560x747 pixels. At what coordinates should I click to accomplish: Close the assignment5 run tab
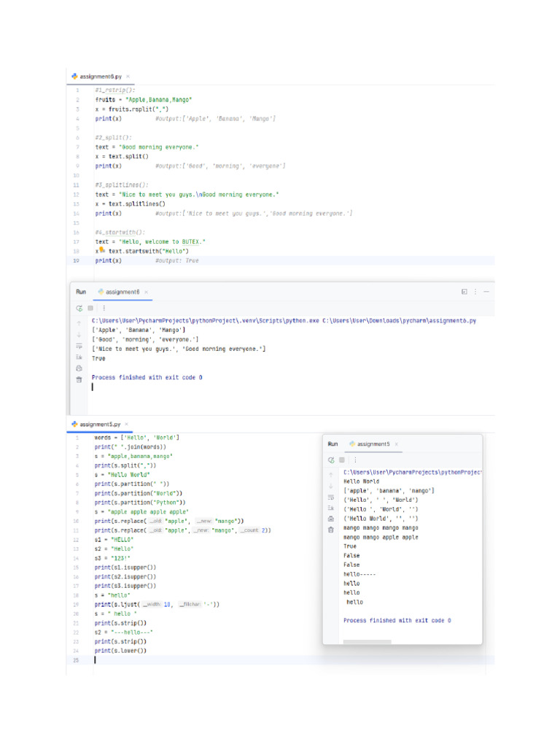397,444
